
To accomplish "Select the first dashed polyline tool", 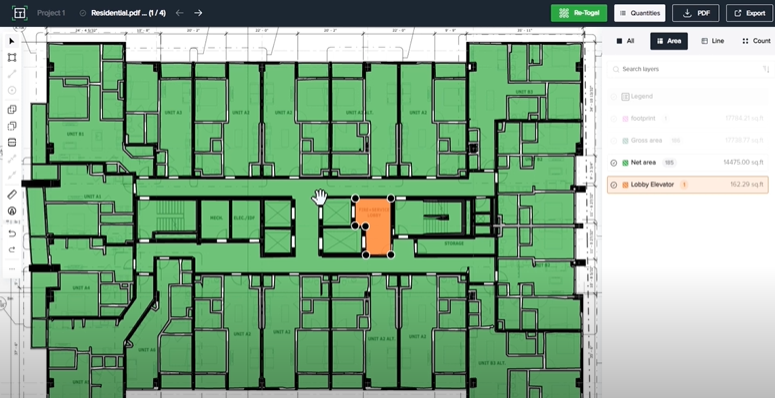I will coord(12,159).
